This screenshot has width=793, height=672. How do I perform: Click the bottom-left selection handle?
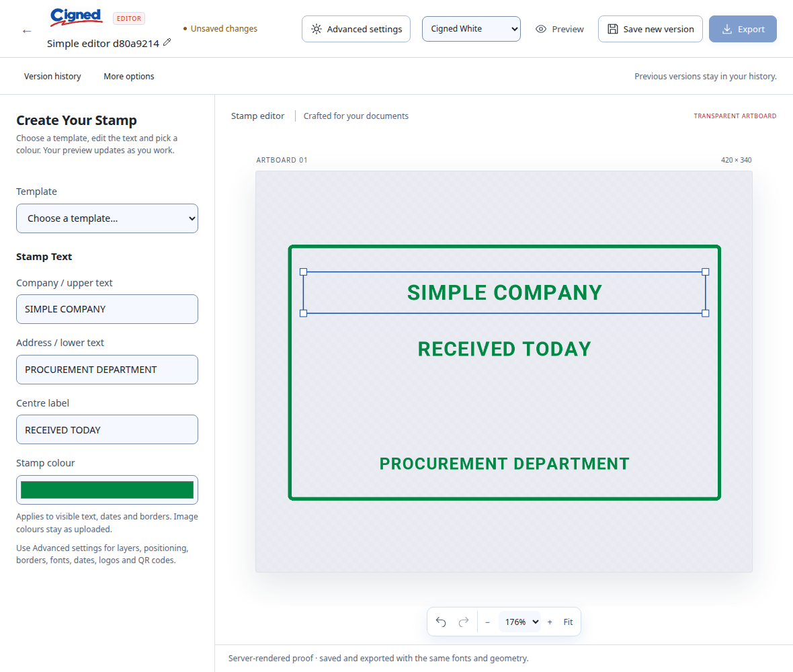pos(304,314)
